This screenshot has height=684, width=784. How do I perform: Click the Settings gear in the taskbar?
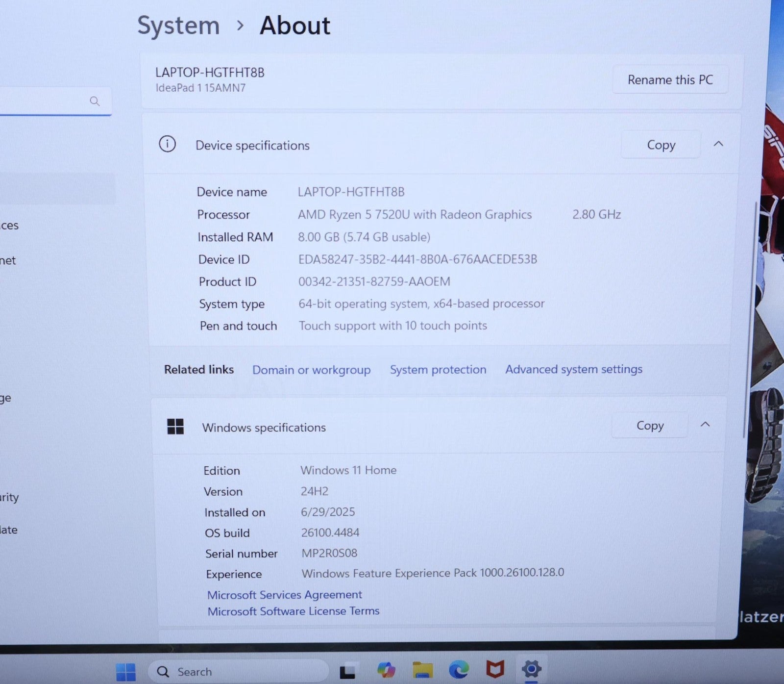click(531, 668)
